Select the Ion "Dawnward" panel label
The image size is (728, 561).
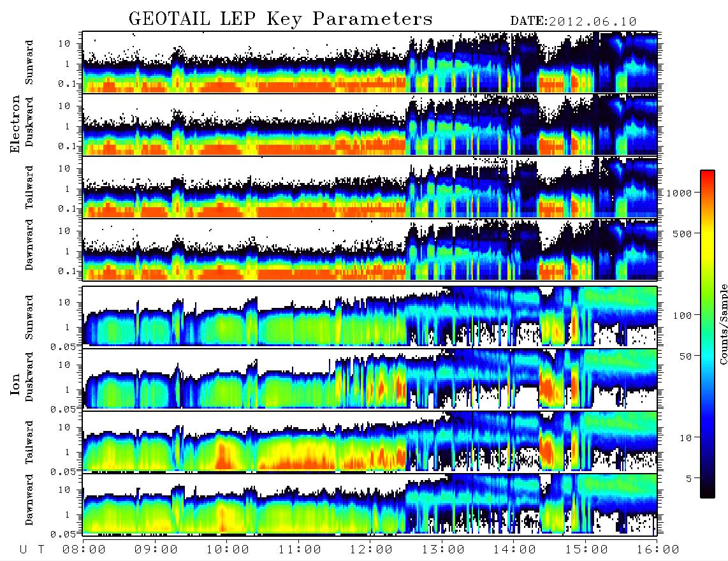(29, 500)
